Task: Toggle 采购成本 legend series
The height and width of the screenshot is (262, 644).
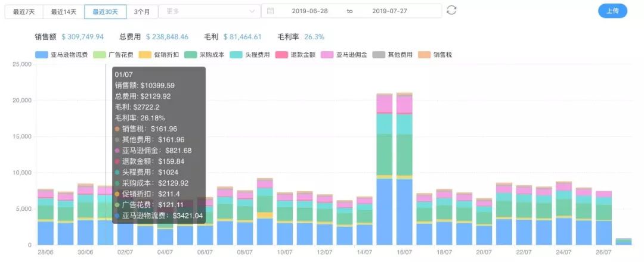Action: (204, 55)
